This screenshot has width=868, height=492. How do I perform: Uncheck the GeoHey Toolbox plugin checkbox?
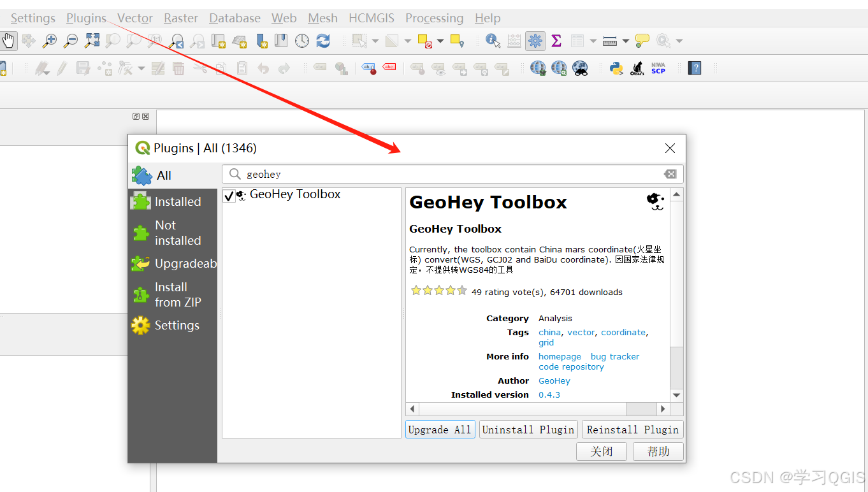229,196
